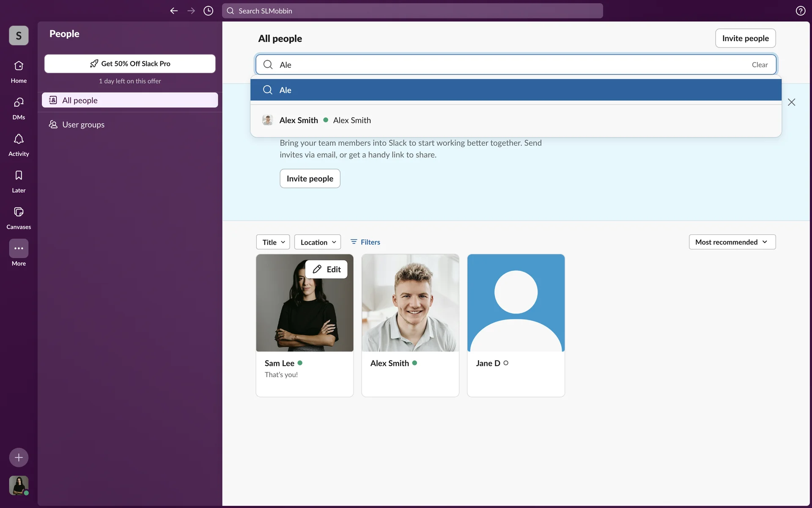Click Clear in the search field
812x508 pixels.
(x=760, y=65)
